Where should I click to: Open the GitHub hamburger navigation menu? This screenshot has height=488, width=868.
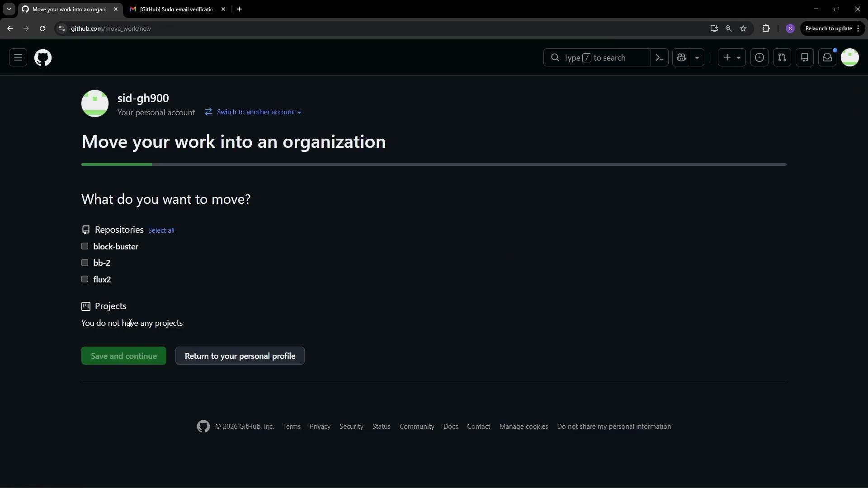click(x=18, y=58)
